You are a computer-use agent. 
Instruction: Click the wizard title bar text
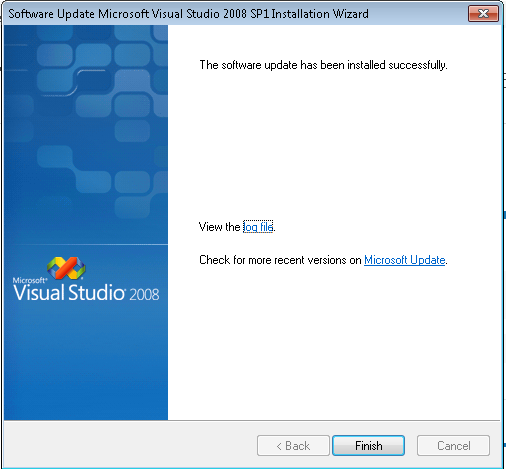(188, 14)
